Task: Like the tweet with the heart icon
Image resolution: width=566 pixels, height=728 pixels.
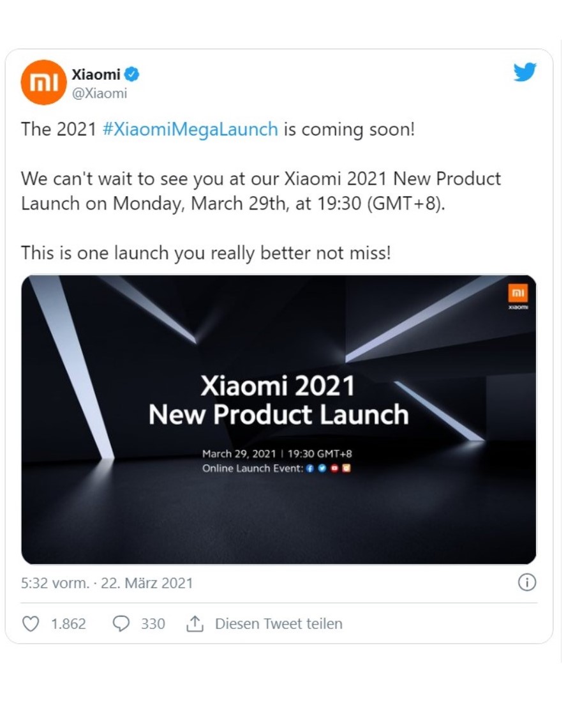Action: click(31, 624)
